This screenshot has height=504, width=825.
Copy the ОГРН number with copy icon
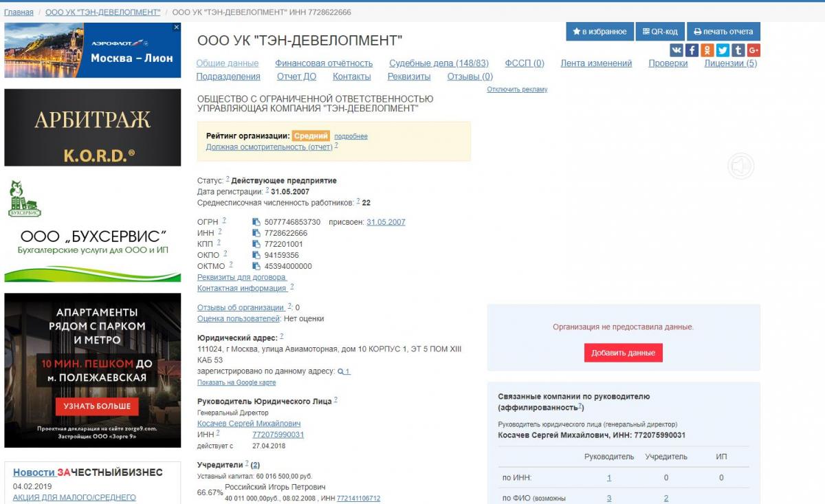[x=256, y=222]
